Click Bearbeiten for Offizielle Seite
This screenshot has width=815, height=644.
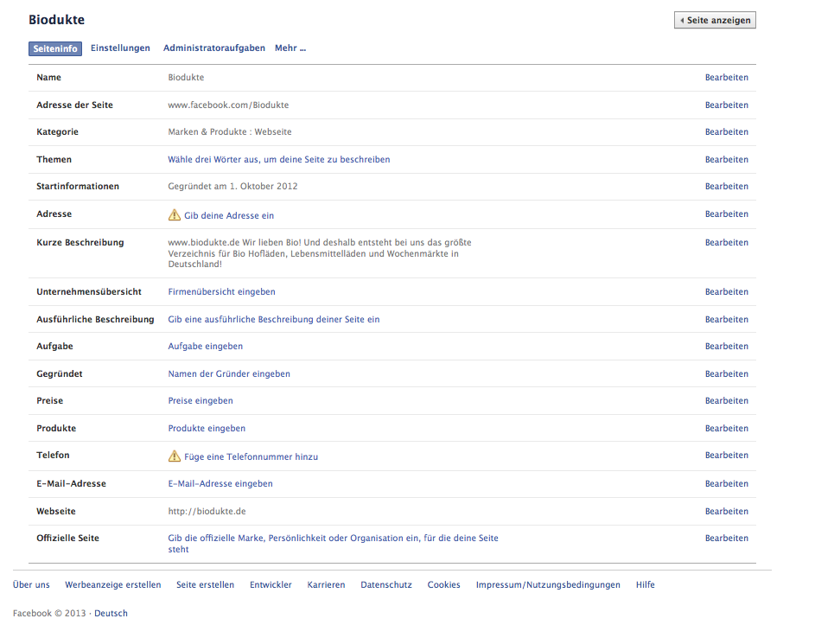point(726,538)
